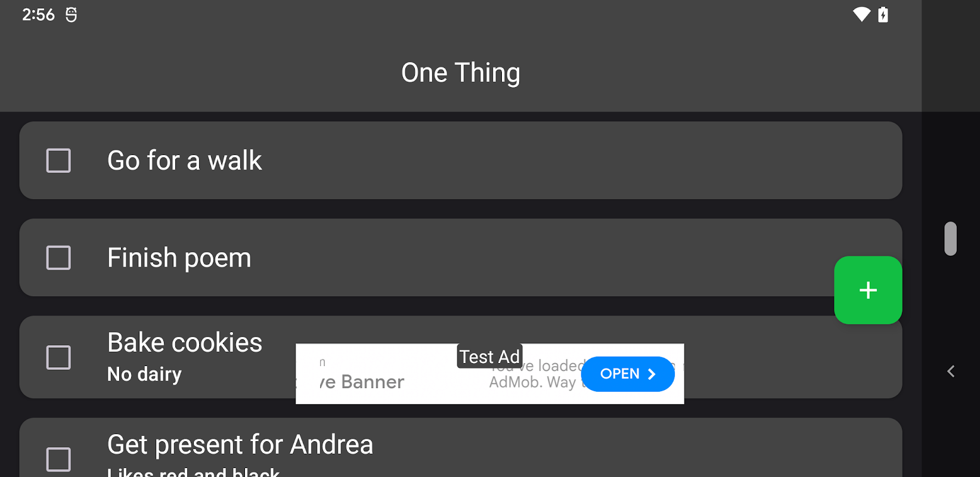Click the battery charging icon
Viewport: 980px width, 477px height.
(883, 14)
